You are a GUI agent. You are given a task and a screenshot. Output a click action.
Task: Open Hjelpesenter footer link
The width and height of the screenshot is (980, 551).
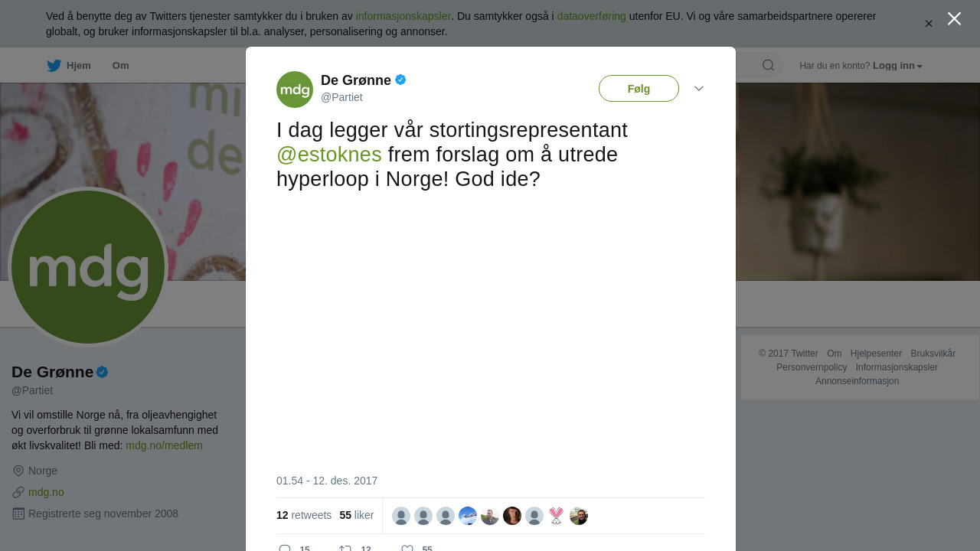pyautogui.click(x=876, y=354)
